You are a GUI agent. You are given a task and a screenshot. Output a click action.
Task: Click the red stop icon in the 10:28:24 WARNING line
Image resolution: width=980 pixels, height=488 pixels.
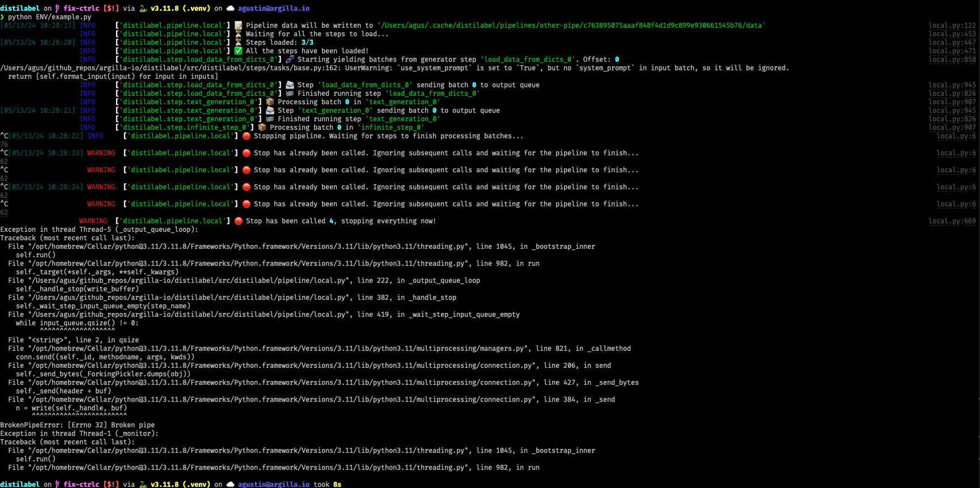click(246, 187)
